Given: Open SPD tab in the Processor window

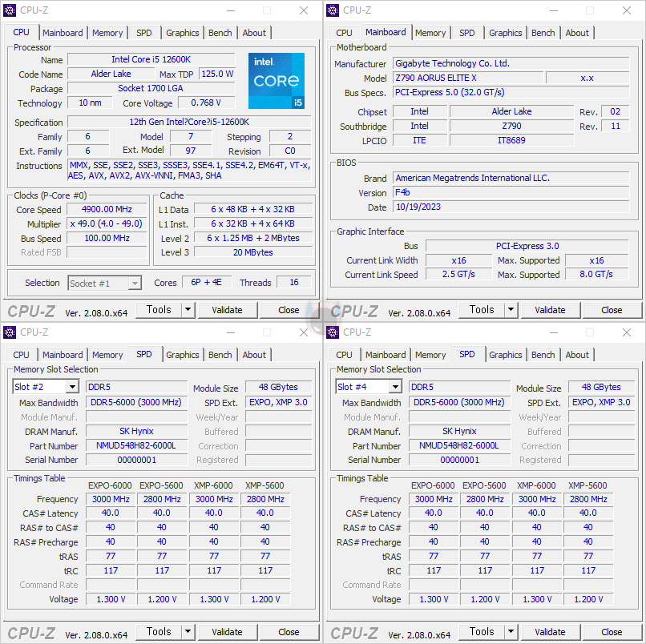Looking at the screenshot, I should pos(143,33).
